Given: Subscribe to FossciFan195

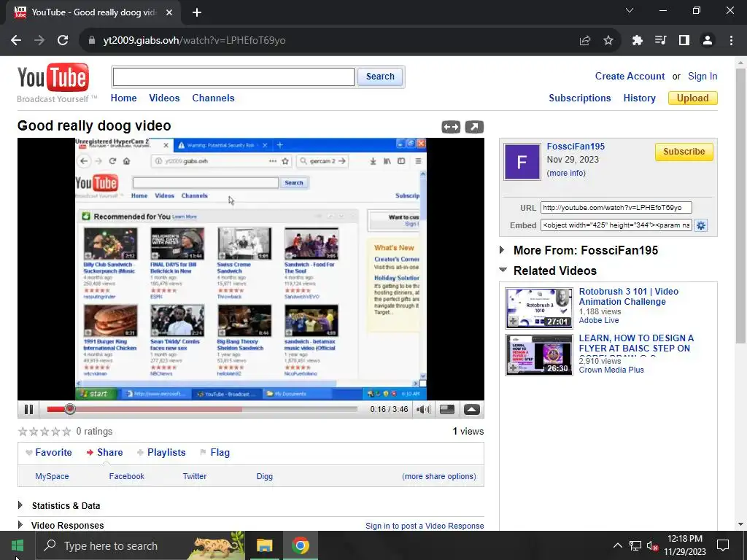Looking at the screenshot, I should [x=684, y=152].
